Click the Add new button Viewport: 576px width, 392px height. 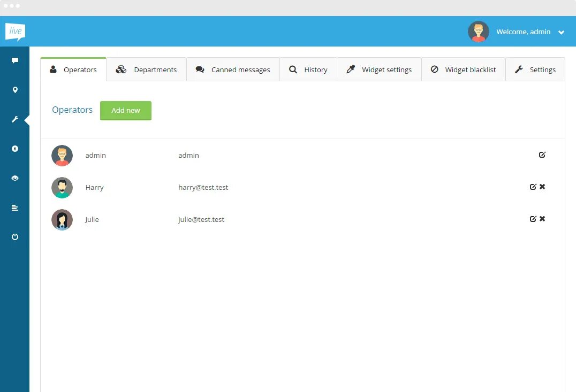[126, 111]
